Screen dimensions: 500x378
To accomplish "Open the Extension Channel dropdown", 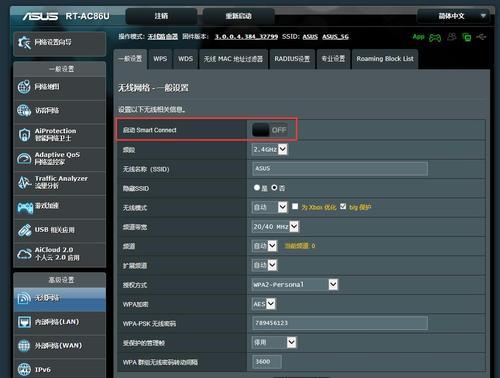I will (x=264, y=265).
